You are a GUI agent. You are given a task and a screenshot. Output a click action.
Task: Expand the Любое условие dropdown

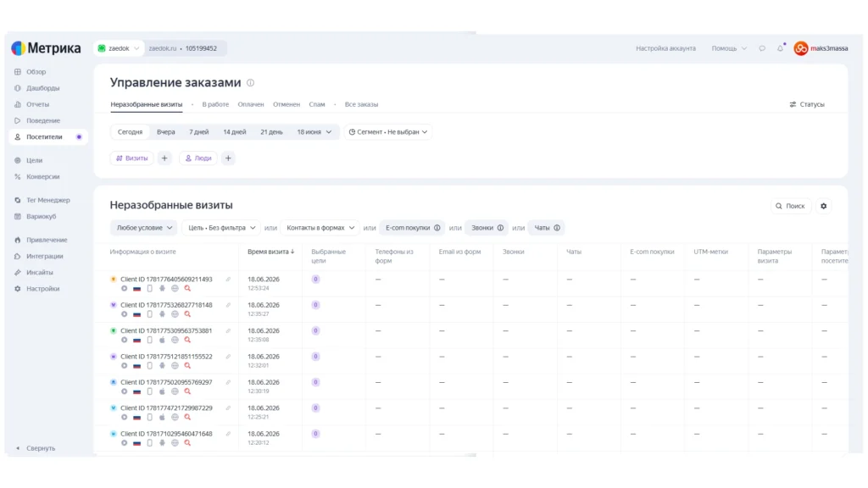tap(144, 228)
